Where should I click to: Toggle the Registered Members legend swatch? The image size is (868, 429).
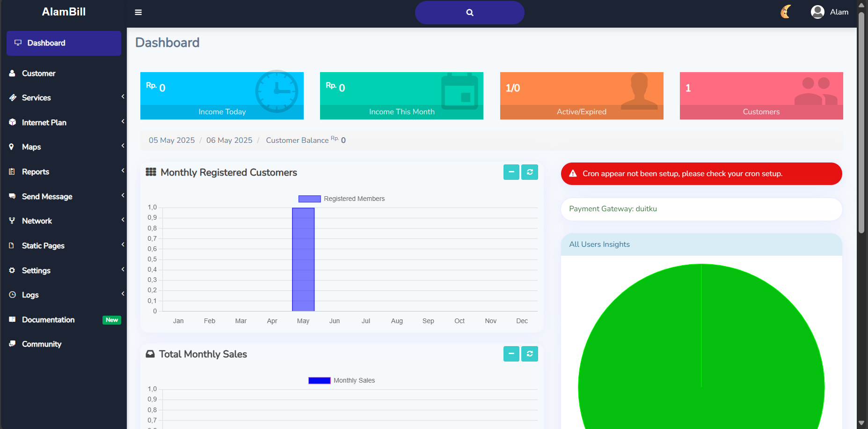click(309, 199)
